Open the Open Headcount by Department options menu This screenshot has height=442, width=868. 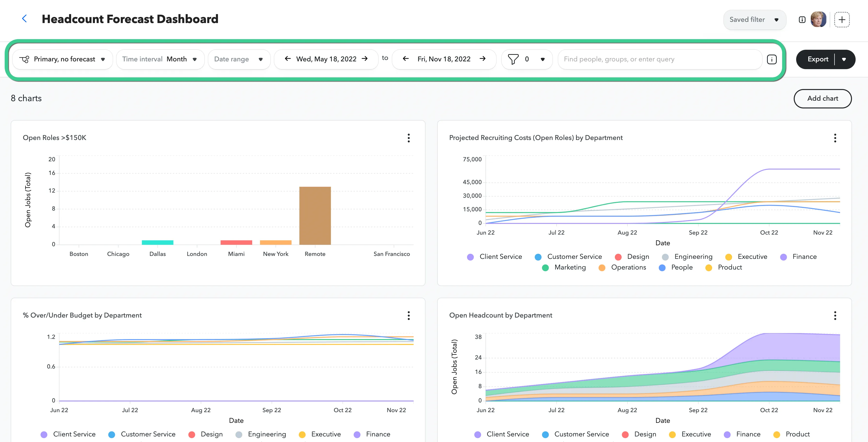[835, 315]
